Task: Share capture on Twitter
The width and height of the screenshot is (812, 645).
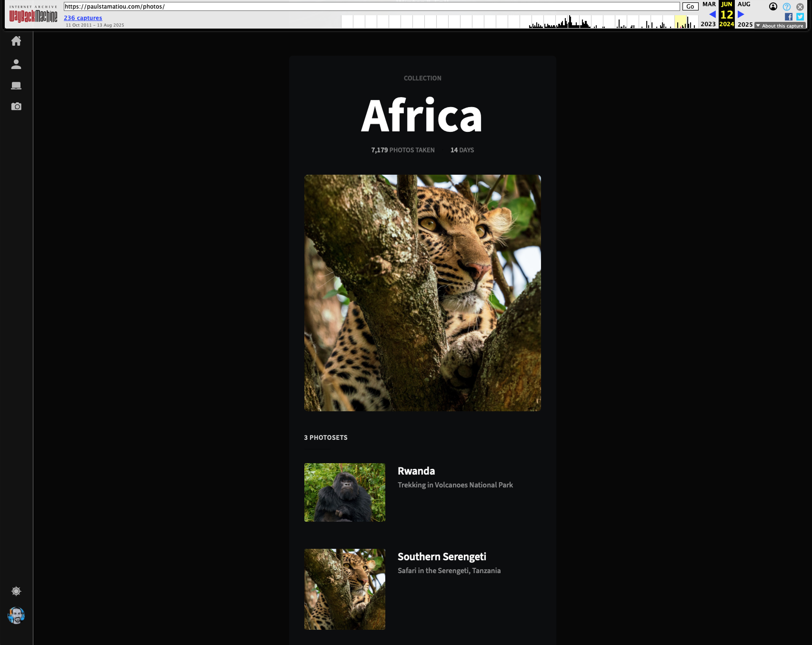Action: tap(800, 17)
